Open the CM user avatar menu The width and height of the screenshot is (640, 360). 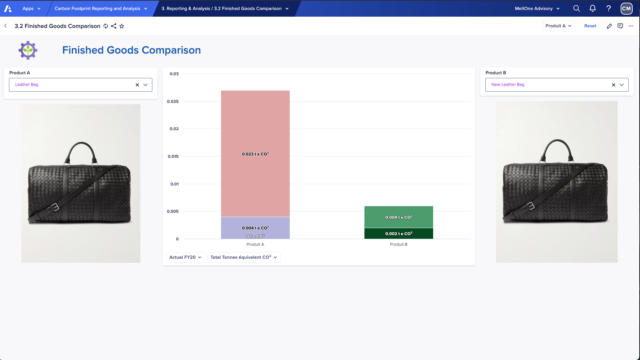point(626,8)
